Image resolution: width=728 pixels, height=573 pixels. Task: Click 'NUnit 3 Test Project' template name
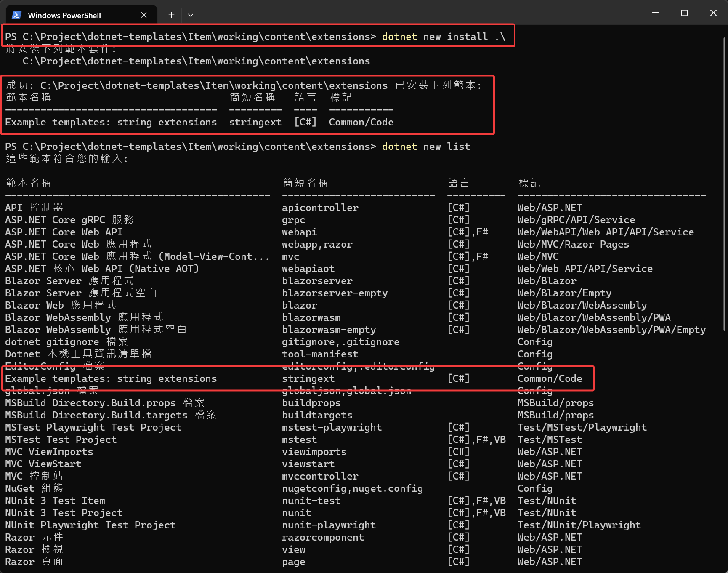(64, 513)
